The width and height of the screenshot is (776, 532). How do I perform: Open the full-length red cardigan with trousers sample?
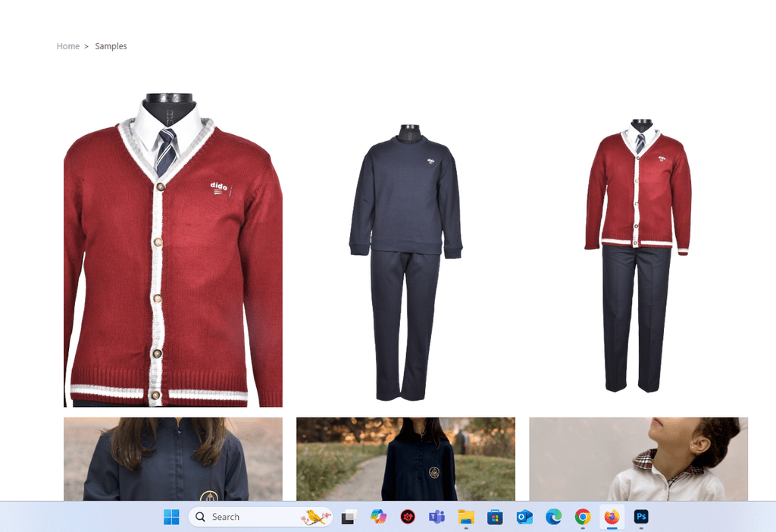coord(638,256)
